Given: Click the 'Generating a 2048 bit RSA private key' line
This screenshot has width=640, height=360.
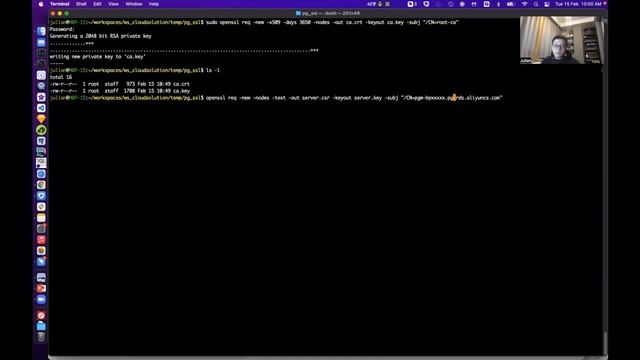Looking at the screenshot, I should pyautogui.click(x=100, y=36).
